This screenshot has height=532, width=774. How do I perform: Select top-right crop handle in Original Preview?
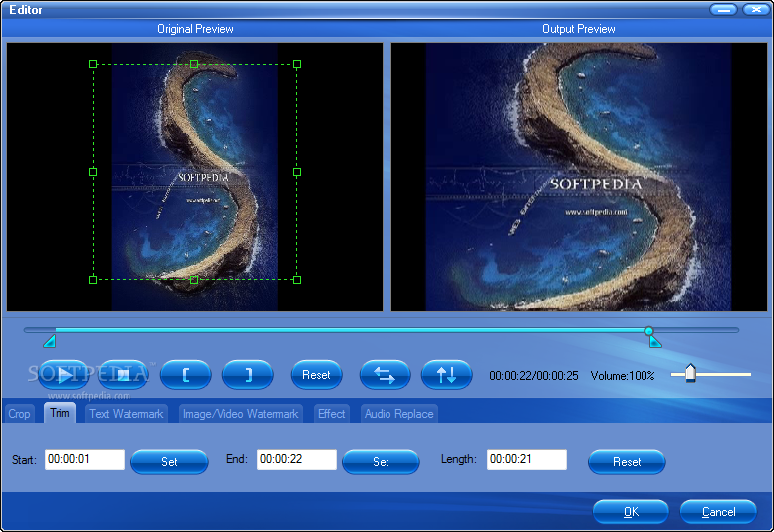tap(297, 64)
